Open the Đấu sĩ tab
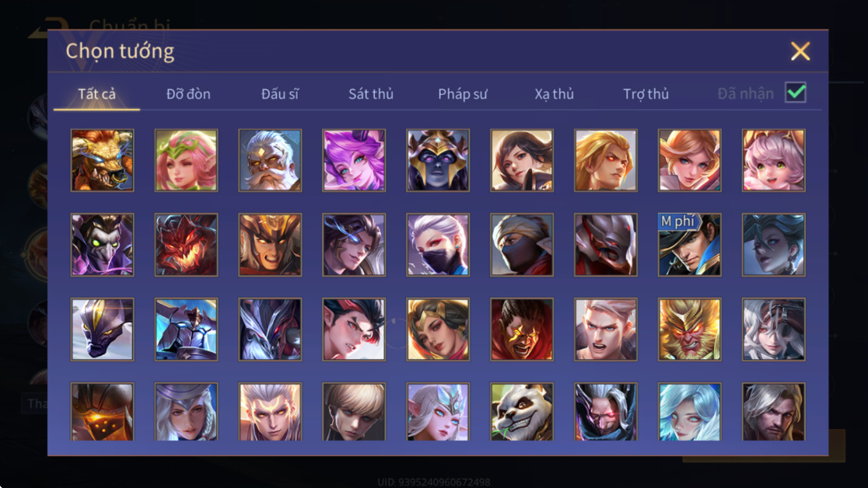868x488 pixels. pos(279,94)
